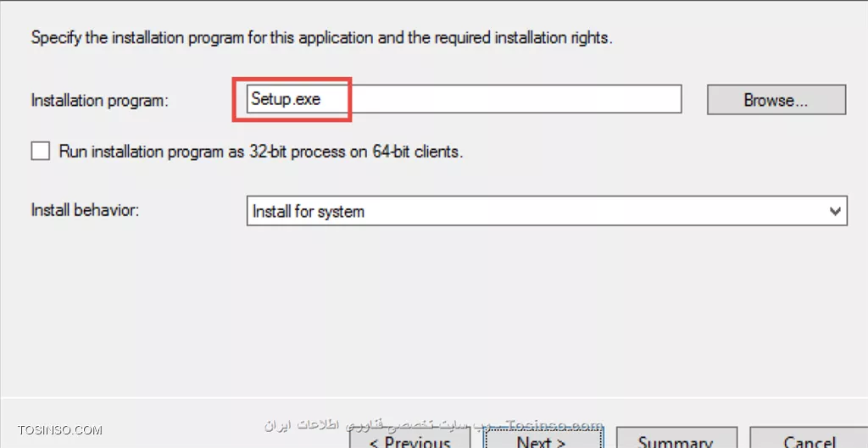The width and height of the screenshot is (868, 448).
Task: Jump to Summary button
Action: click(676, 438)
